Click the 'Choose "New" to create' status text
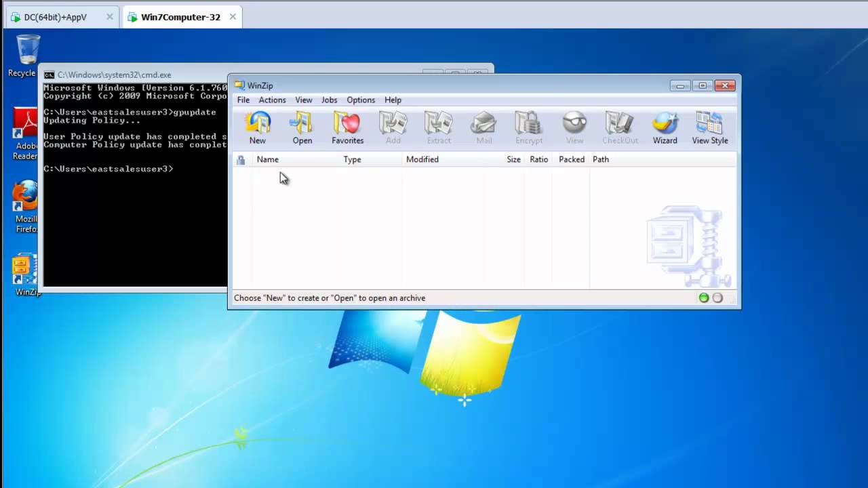 click(x=330, y=298)
